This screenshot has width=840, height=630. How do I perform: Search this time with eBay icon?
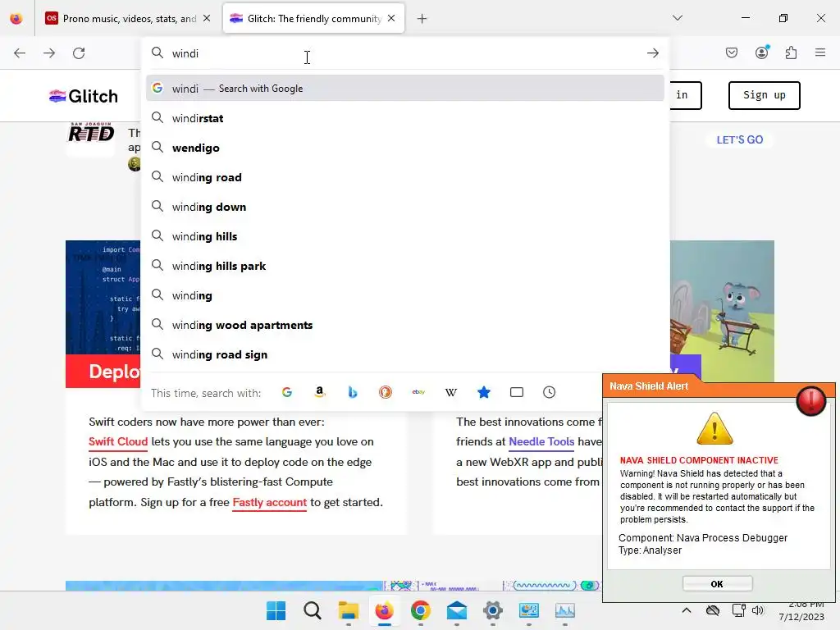click(x=418, y=393)
